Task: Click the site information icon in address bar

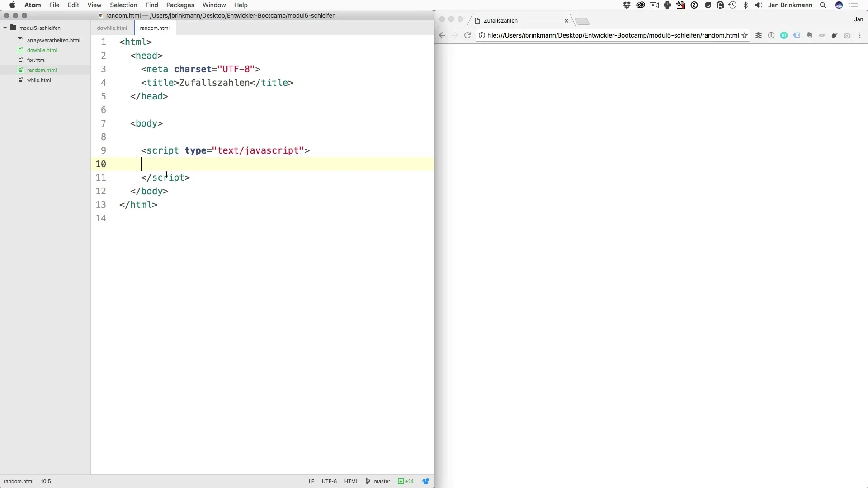Action: pyautogui.click(x=482, y=35)
